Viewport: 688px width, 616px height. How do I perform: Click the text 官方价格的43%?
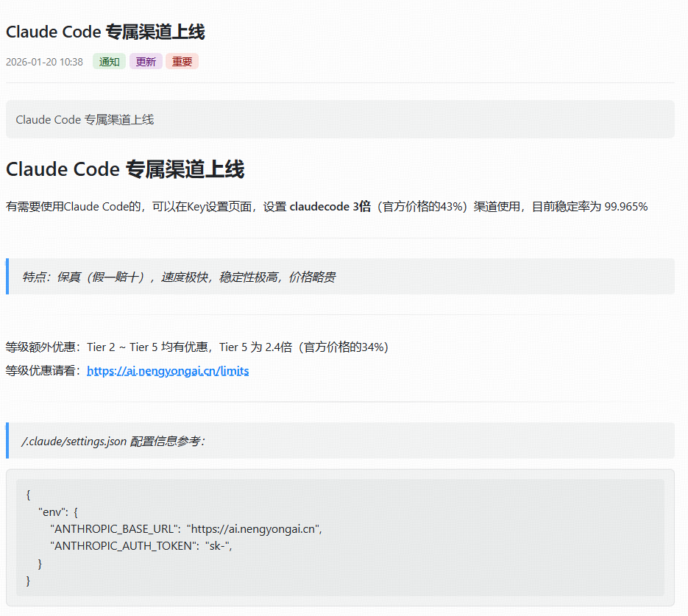(x=422, y=207)
